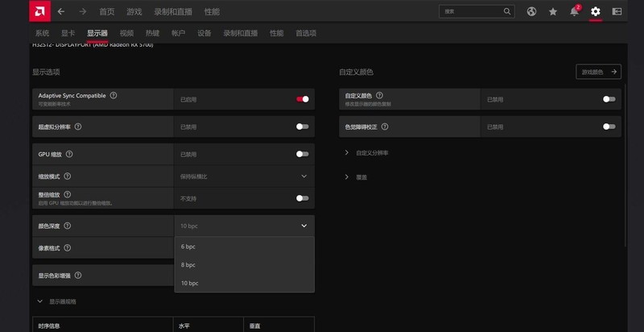Show help for 像素格式

68,247
